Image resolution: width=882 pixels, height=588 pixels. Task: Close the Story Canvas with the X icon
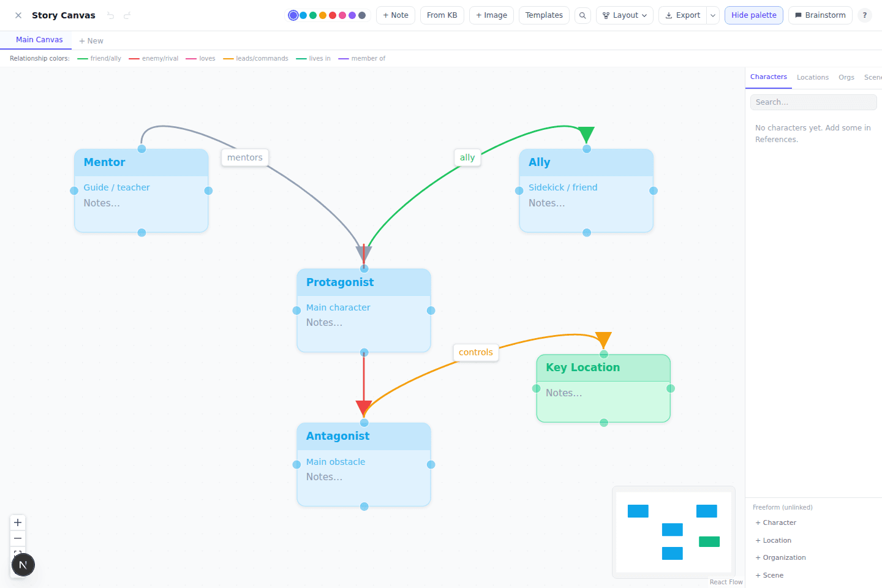tap(18, 15)
